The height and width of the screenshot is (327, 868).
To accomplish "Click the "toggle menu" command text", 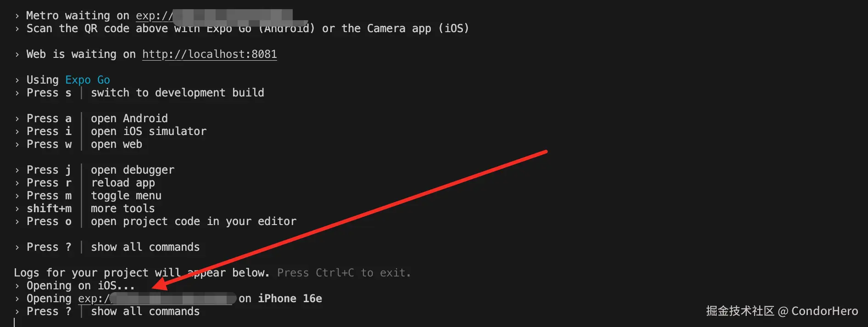I will click(x=126, y=196).
